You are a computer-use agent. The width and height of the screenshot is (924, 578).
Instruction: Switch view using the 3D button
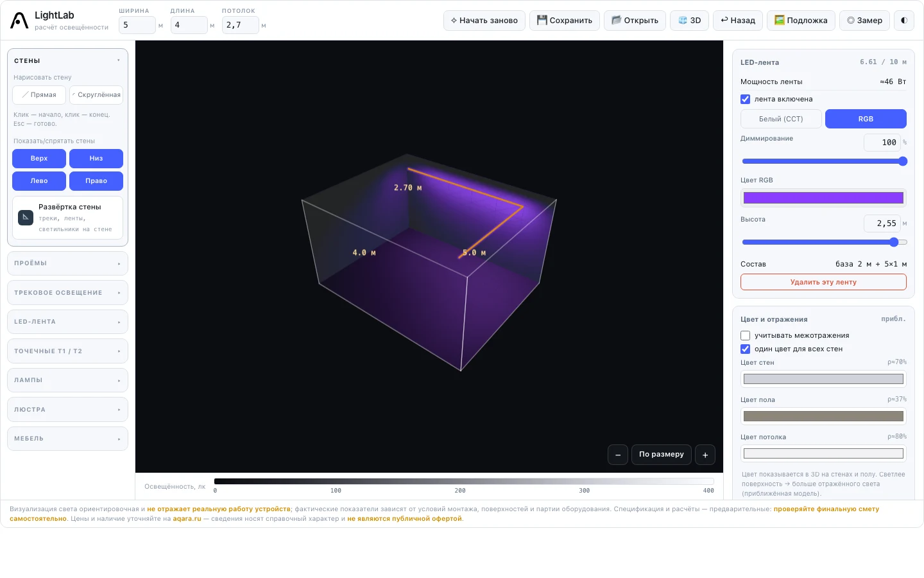pyautogui.click(x=690, y=21)
